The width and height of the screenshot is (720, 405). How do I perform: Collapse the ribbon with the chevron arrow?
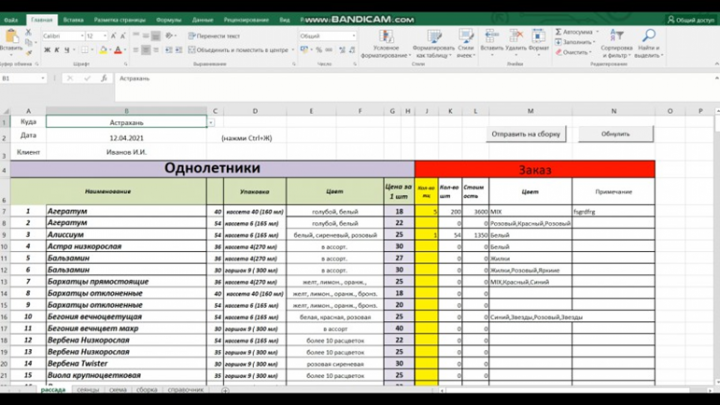pyautogui.click(x=717, y=64)
